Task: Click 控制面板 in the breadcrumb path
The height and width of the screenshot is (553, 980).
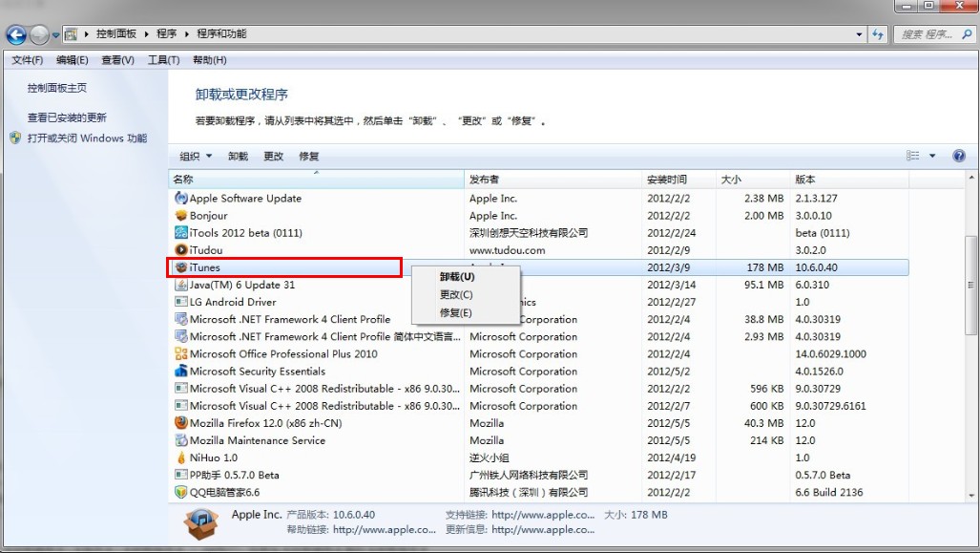Action: pos(115,33)
